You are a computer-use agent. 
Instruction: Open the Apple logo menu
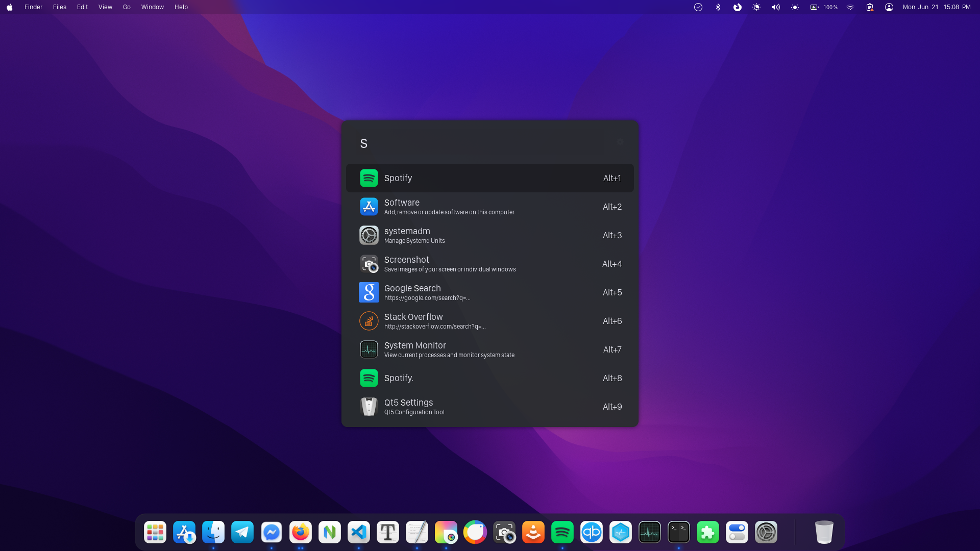pos(10,7)
